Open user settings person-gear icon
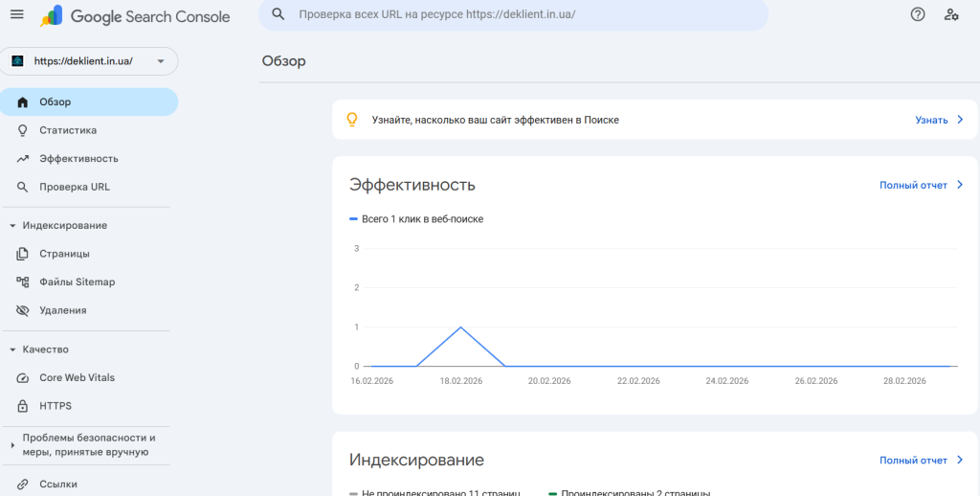This screenshot has width=980, height=496. click(951, 14)
